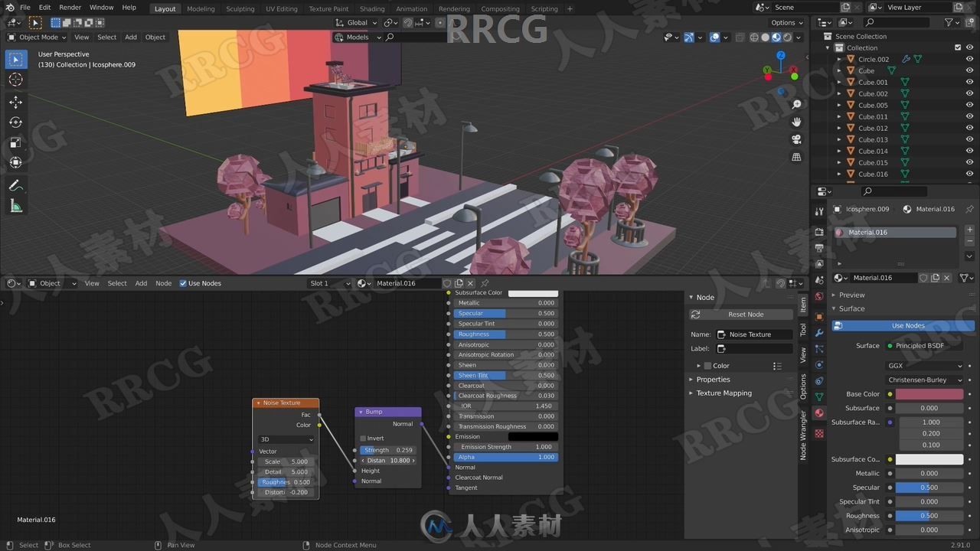
Task: Switch to the Sculpting workspace tab
Action: (x=240, y=8)
